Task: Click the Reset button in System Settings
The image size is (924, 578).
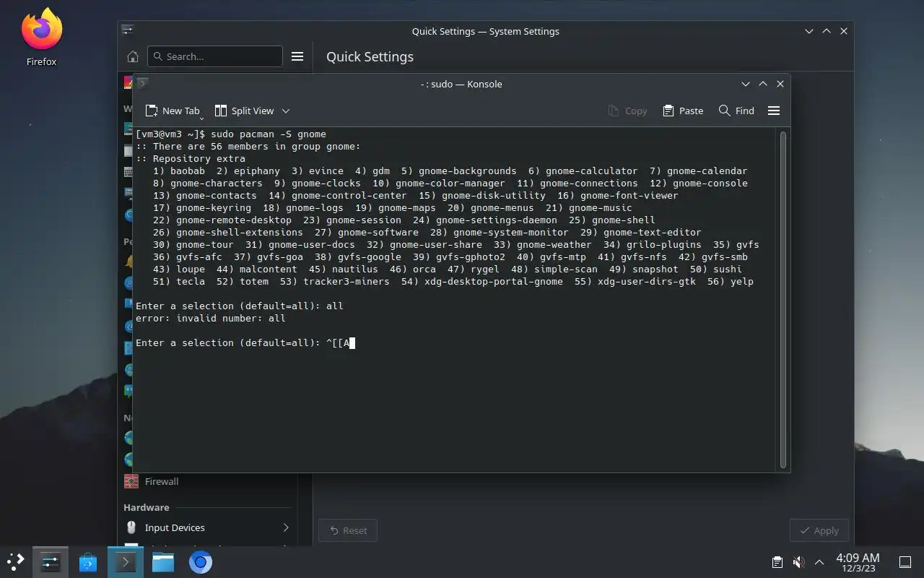Action: (348, 530)
